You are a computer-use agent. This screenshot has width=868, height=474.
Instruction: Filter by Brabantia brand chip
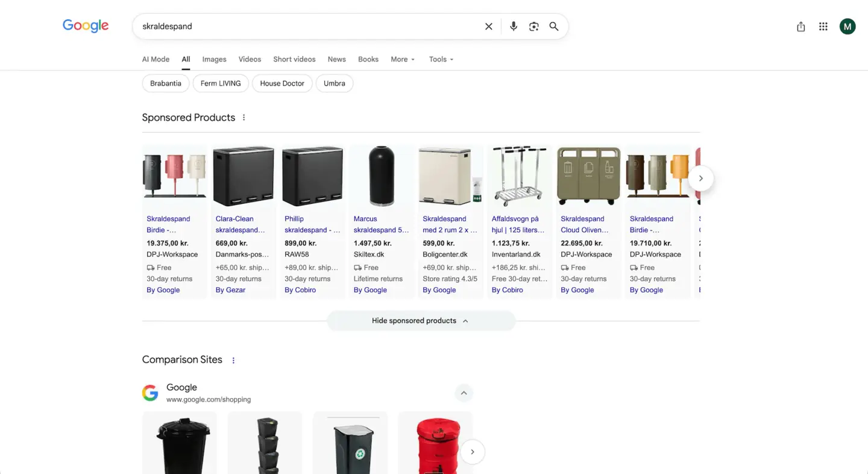tap(166, 83)
